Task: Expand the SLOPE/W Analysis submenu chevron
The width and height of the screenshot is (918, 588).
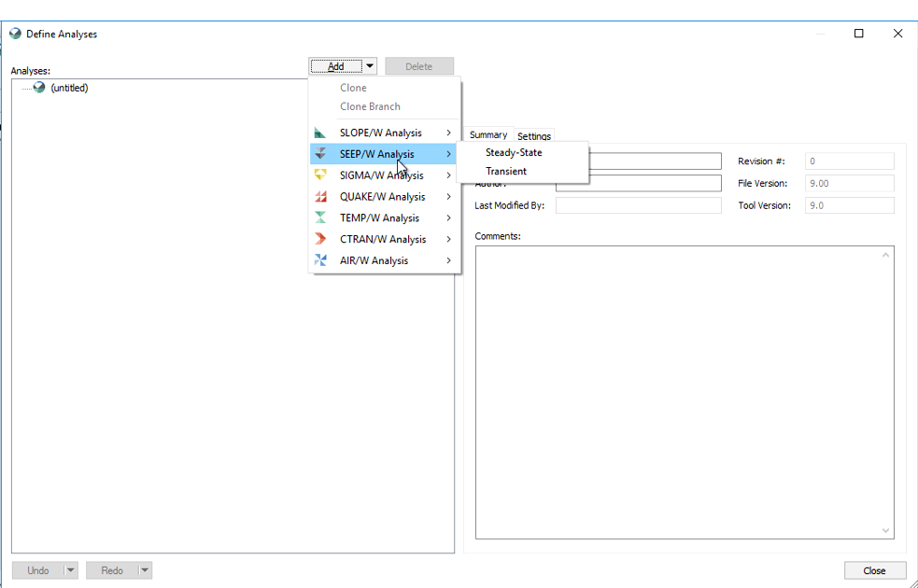Action: pyautogui.click(x=448, y=133)
